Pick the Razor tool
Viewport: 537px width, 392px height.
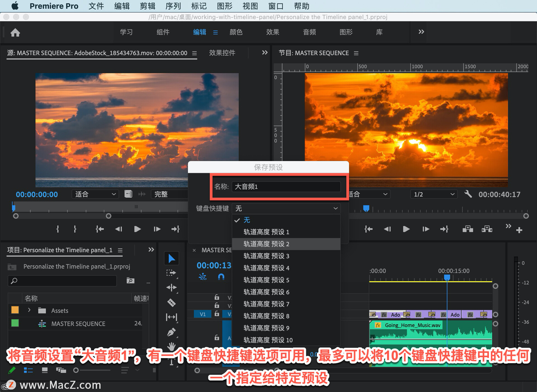point(171,303)
